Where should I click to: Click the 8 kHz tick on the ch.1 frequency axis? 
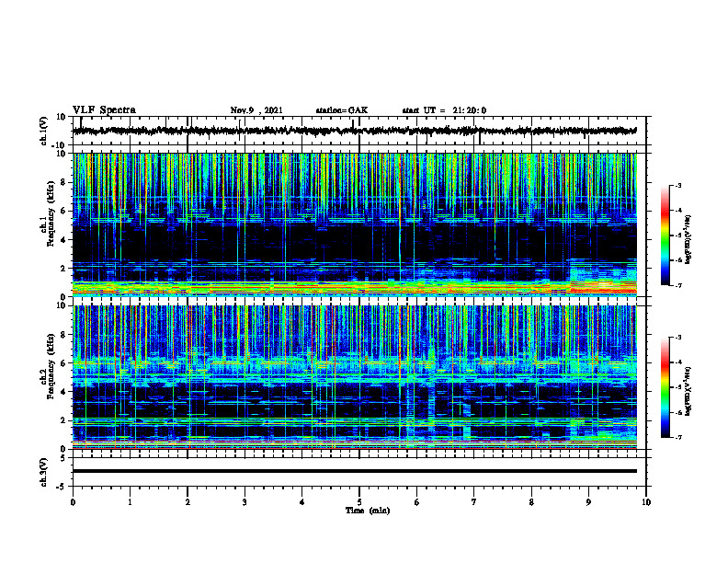[x=63, y=182]
